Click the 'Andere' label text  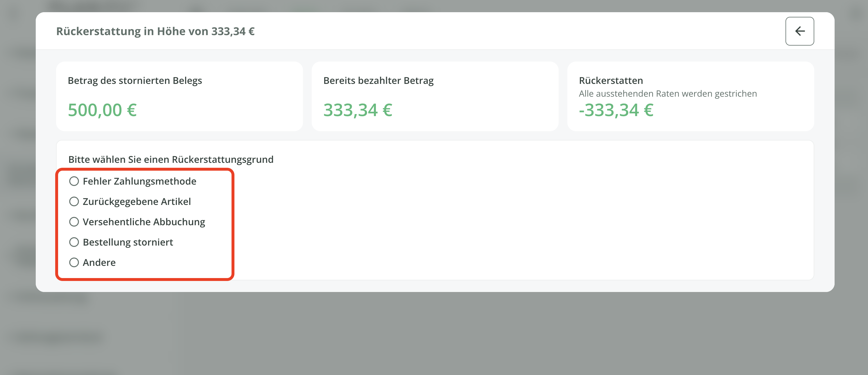(x=99, y=262)
